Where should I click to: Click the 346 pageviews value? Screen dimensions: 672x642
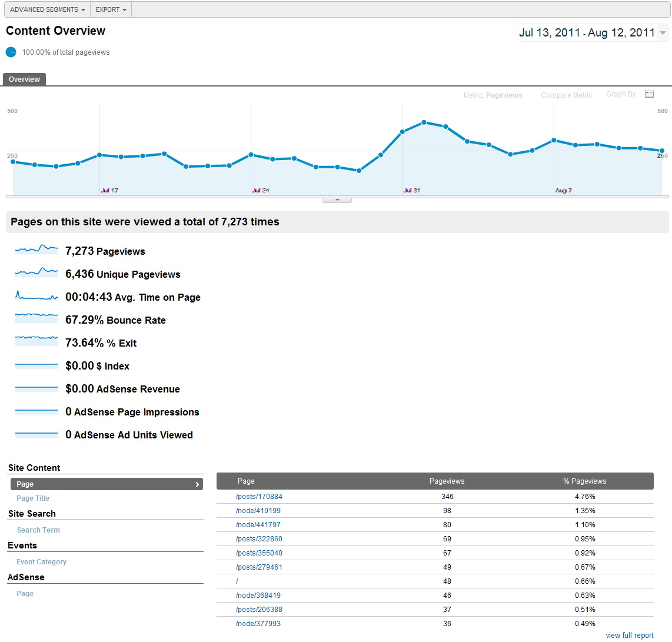point(447,496)
